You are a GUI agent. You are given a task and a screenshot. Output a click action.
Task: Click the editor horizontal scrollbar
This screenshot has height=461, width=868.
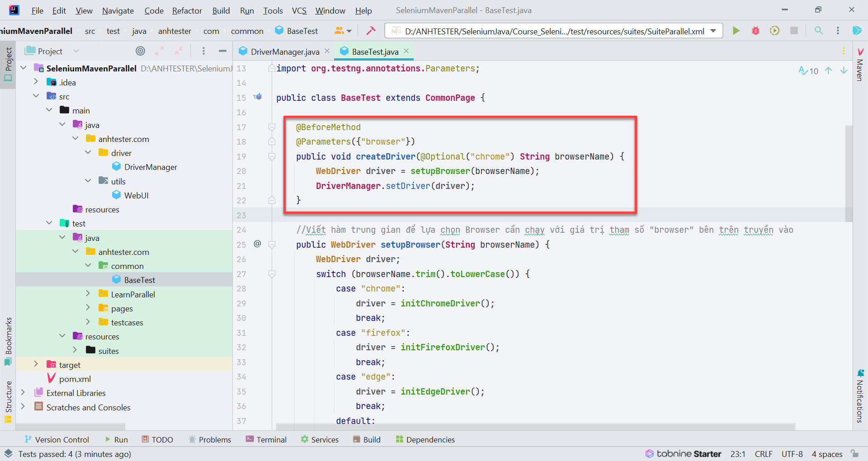tap(536, 427)
